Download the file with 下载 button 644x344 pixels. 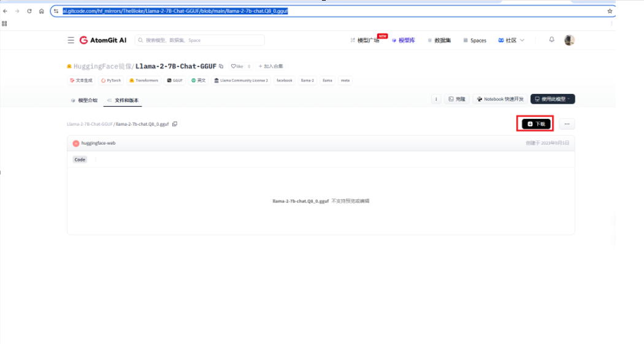536,124
